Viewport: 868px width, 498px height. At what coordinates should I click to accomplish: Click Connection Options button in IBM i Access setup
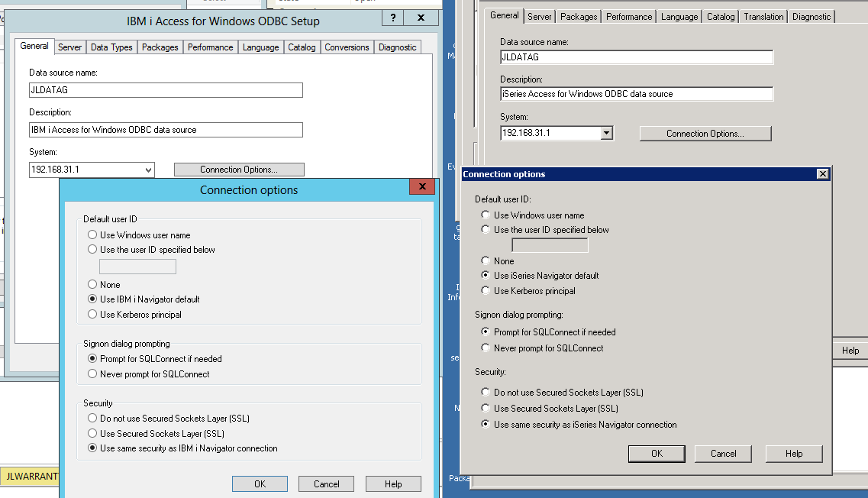(x=239, y=170)
